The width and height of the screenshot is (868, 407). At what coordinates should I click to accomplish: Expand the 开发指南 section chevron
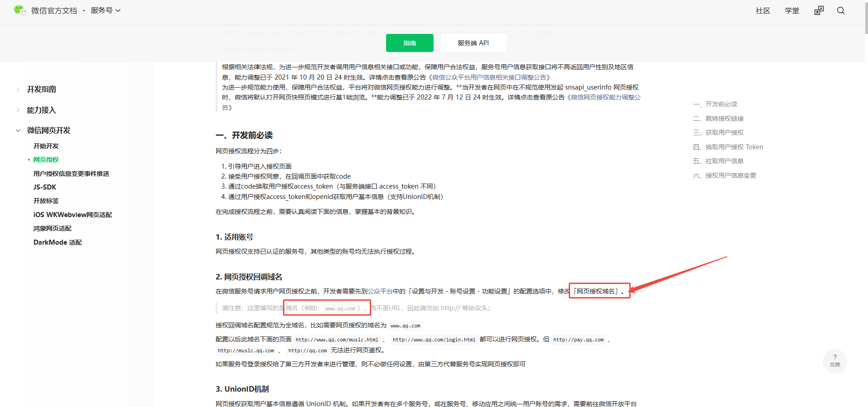18,90
